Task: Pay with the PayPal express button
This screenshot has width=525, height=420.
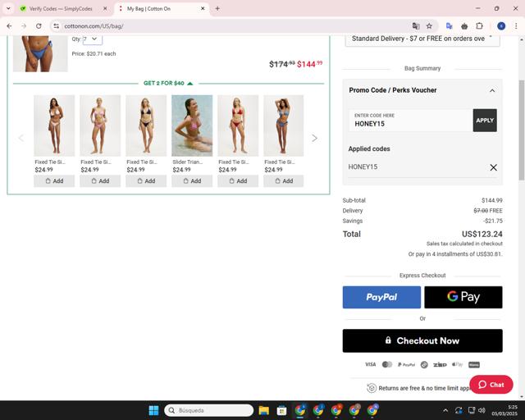Action: click(381, 297)
